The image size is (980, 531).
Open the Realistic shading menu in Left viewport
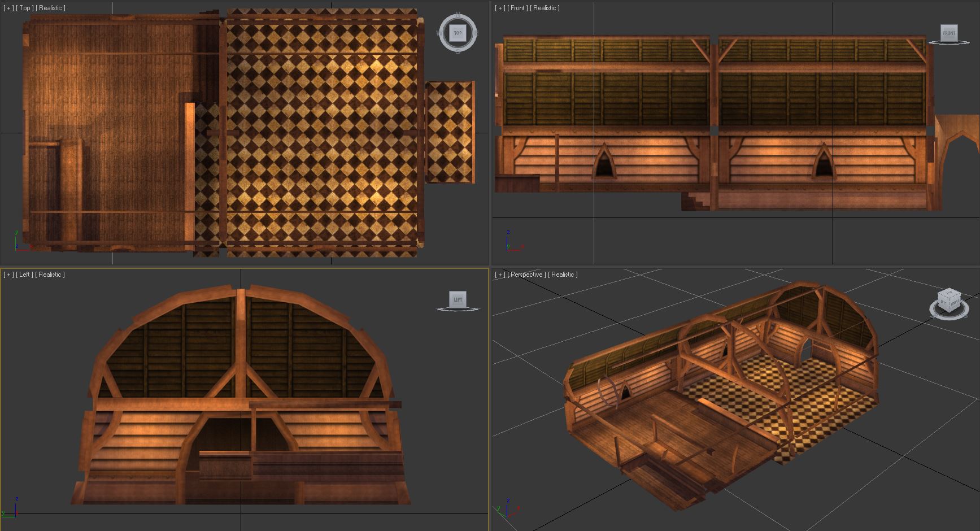[x=50, y=275]
